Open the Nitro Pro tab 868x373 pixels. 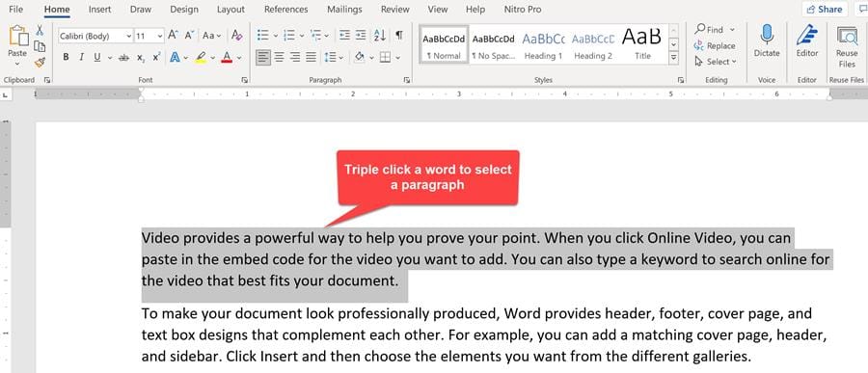523,10
